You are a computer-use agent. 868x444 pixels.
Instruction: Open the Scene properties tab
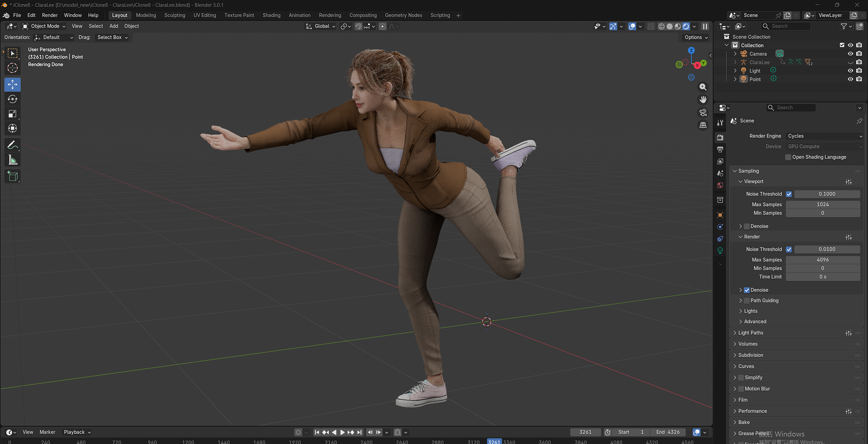(x=720, y=173)
